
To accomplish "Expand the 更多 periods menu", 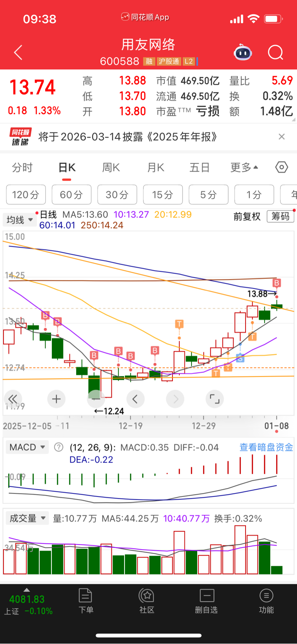I will pyautogui.click(x=244, y=168).
